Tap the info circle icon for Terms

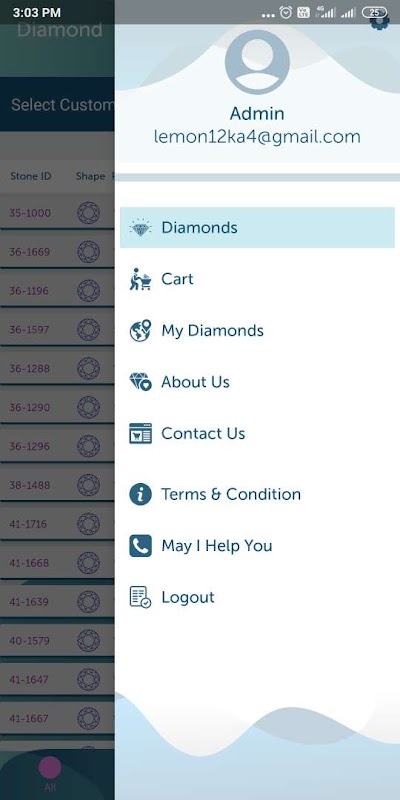click(x=140, y=494)
